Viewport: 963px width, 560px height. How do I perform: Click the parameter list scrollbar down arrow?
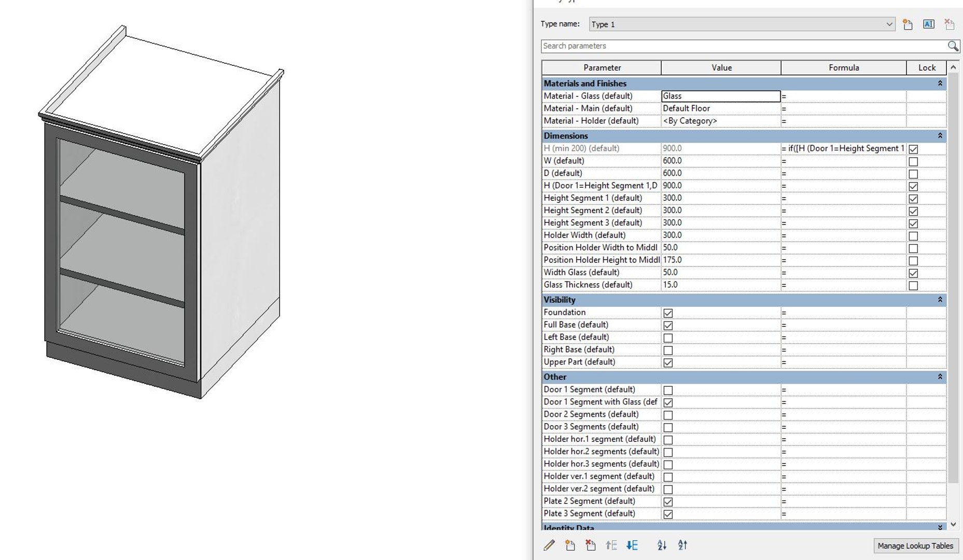tap(953, 524)
